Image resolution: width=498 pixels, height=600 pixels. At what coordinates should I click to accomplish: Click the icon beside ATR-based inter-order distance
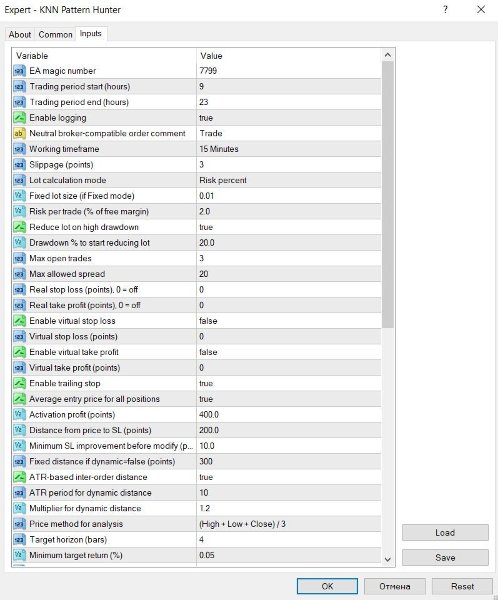click(19, 477)
